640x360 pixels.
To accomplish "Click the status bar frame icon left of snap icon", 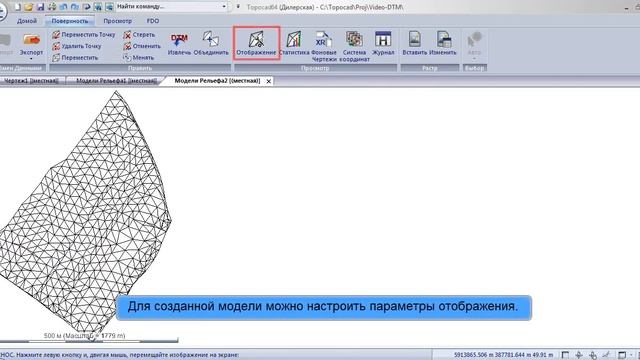I will tap(565, 355).
